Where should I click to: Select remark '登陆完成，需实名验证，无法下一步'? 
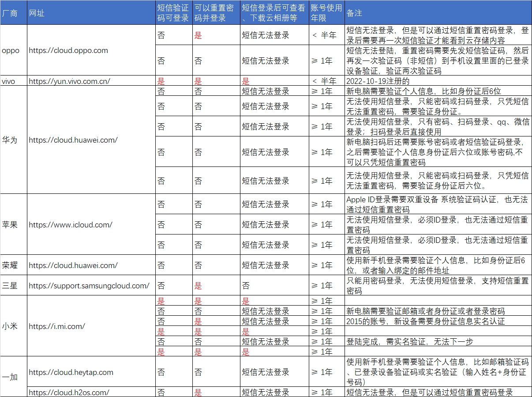(438, 341)
